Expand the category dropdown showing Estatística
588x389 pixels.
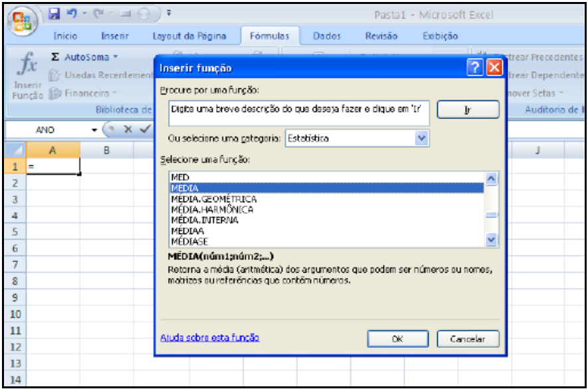click(421, 138)
